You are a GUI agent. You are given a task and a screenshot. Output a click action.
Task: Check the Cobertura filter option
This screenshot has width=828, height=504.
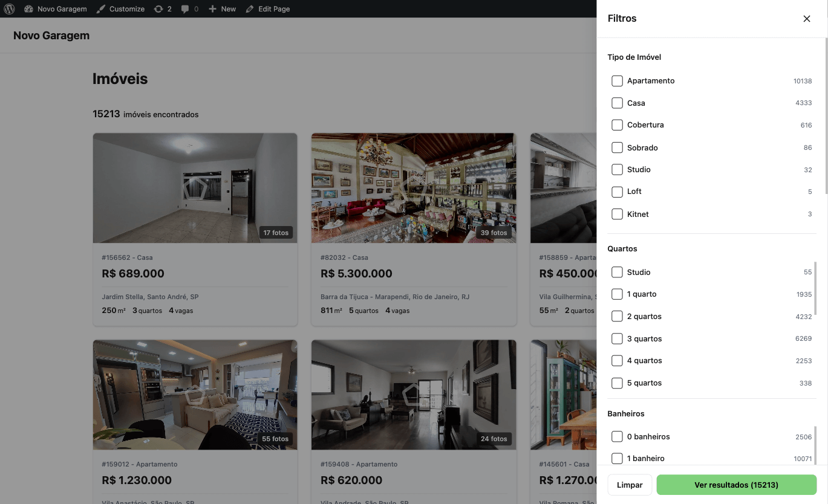point(617,124)
